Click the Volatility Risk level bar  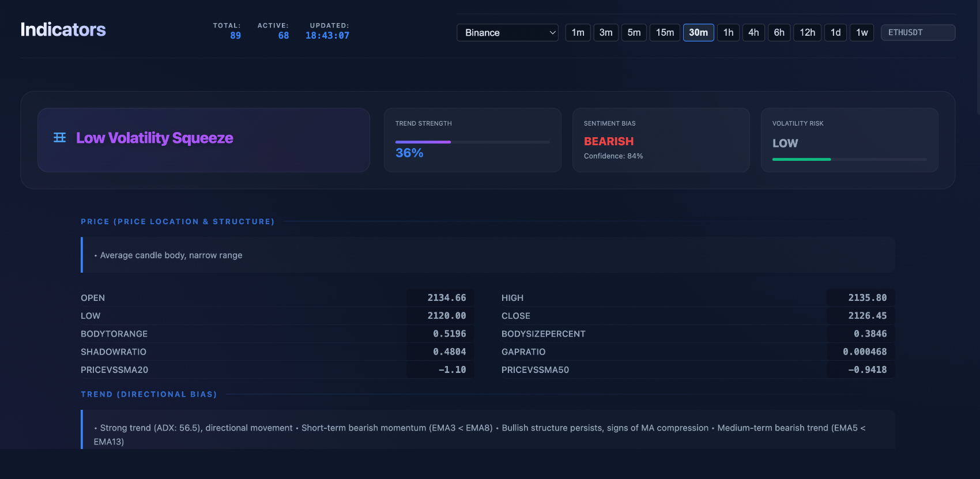pos(849,159)
